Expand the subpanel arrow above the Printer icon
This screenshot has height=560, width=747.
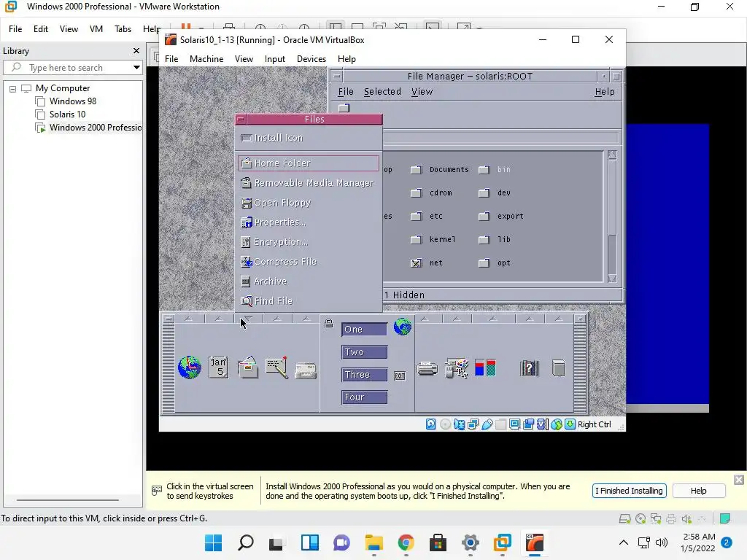tap(425, 319)
